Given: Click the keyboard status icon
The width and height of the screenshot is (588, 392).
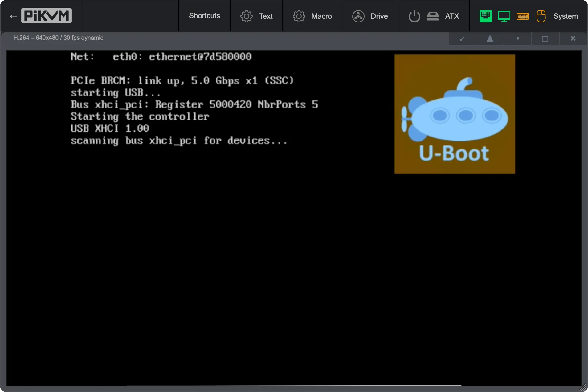Looking at the screenshot, I should pyautogui.click(x=523, y=16).
